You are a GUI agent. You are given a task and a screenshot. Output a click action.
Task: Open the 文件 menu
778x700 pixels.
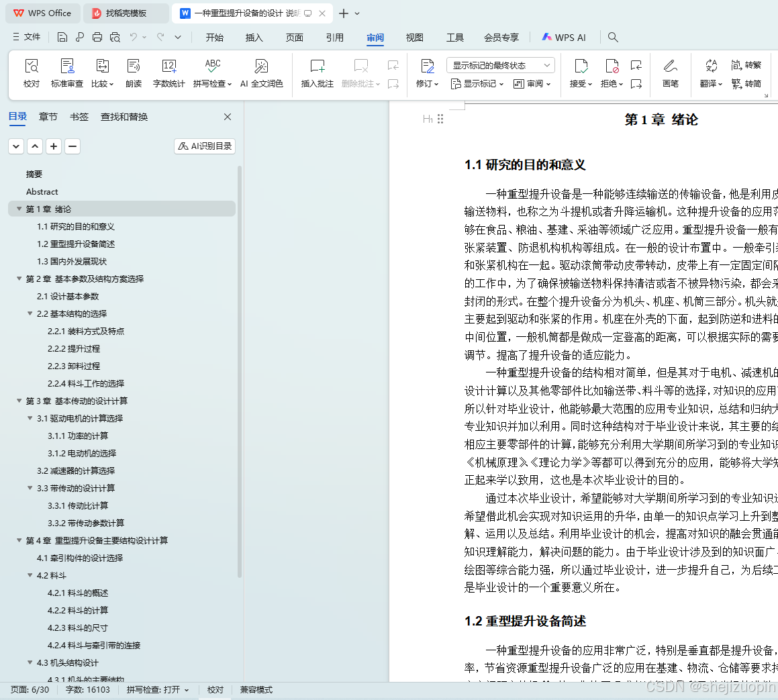pos(27,37)
